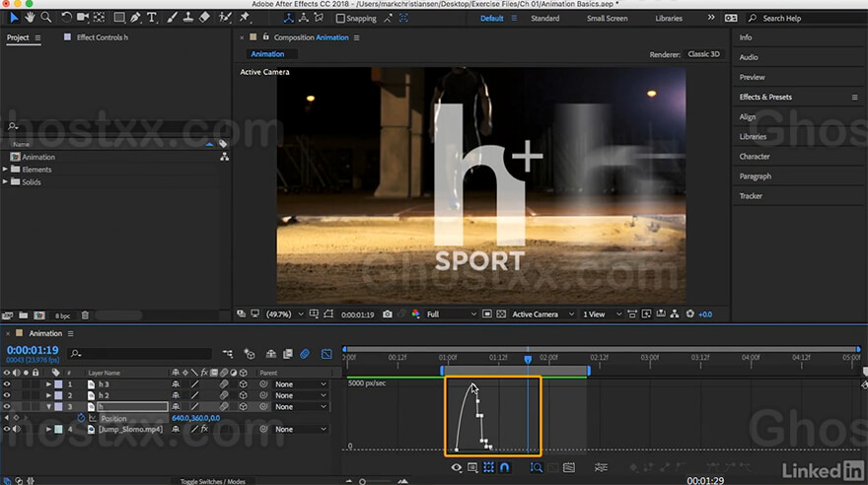Switch to the Standard workspace

pos(544,19)
